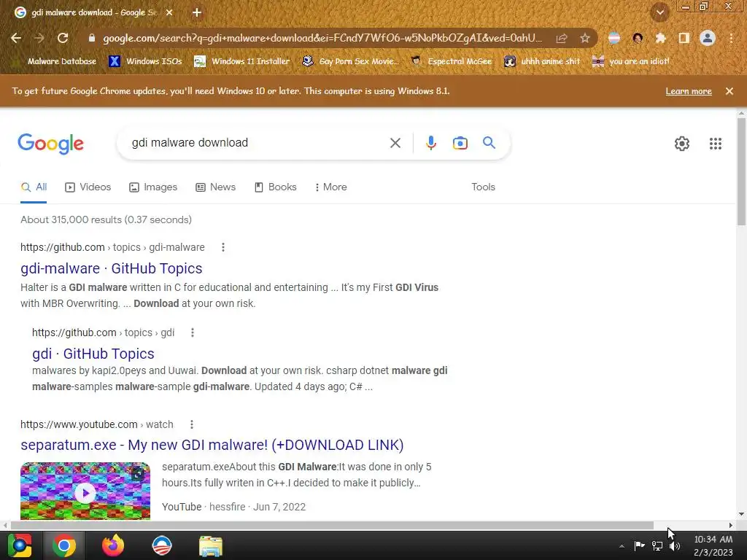Open Google quick settings gear
Viewport: 747px width, 560px height.
click(x=682, y=144)
